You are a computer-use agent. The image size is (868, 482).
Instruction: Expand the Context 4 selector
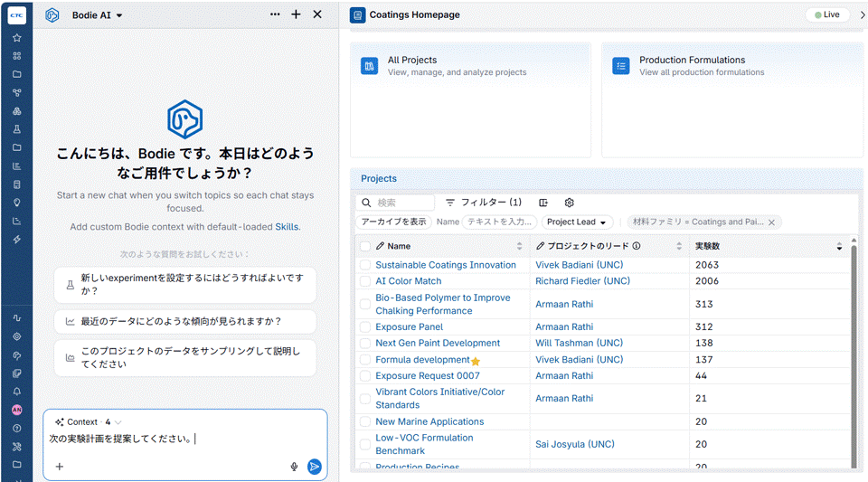click(88, 421)
